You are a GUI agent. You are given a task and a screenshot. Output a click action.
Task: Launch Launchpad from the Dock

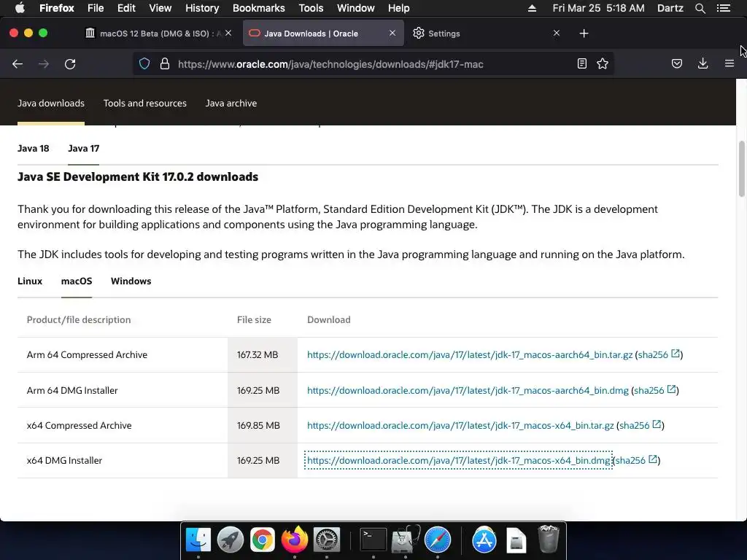[230, 540]
